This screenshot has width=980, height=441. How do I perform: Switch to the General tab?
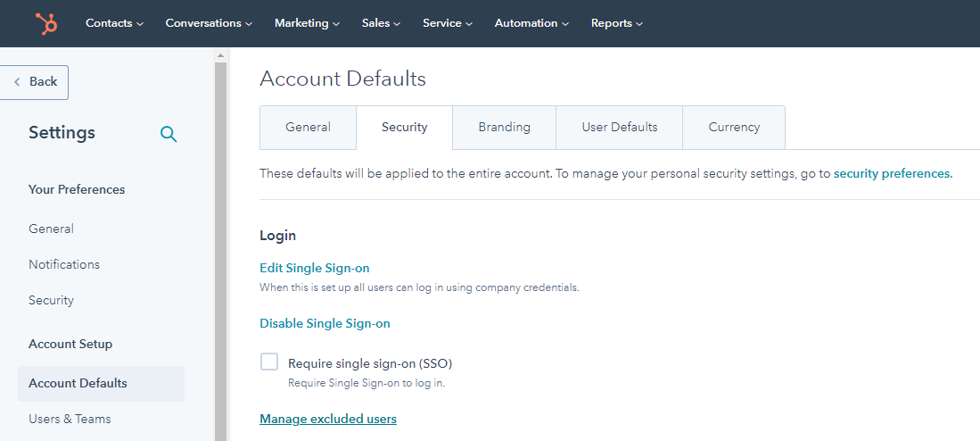pyautogui.click(x=308, y=128)
